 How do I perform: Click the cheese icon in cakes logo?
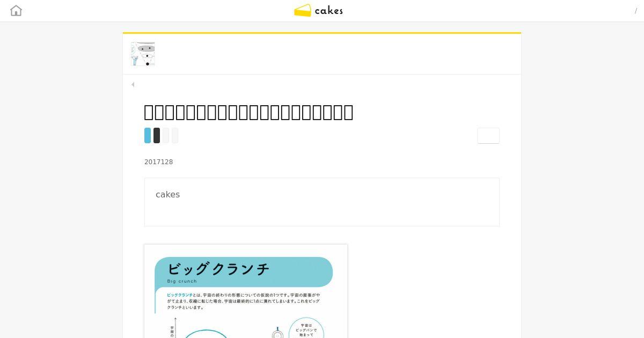[x=303, y=10]
